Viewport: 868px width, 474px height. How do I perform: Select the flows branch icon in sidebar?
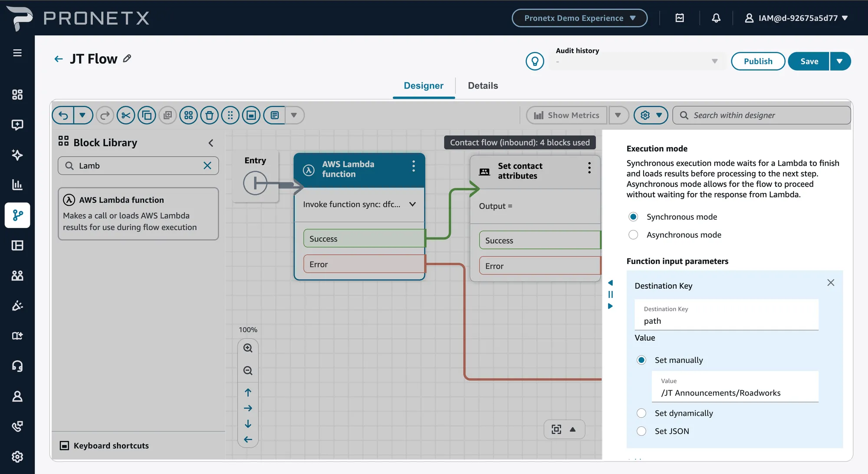(x=17, y=215)
